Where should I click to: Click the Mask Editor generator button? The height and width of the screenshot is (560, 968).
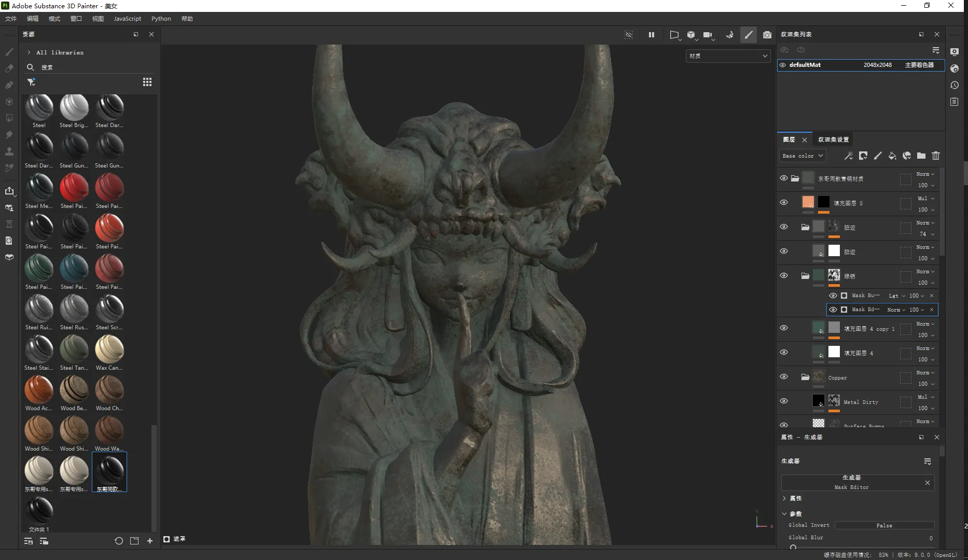coord(851,482)
